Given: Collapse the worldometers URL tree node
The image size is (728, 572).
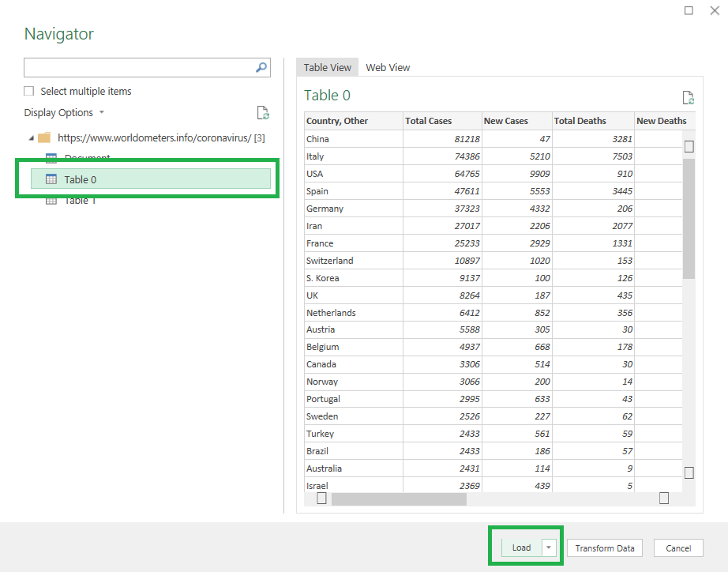Looking at the screenshot, I should click(31, 138).
